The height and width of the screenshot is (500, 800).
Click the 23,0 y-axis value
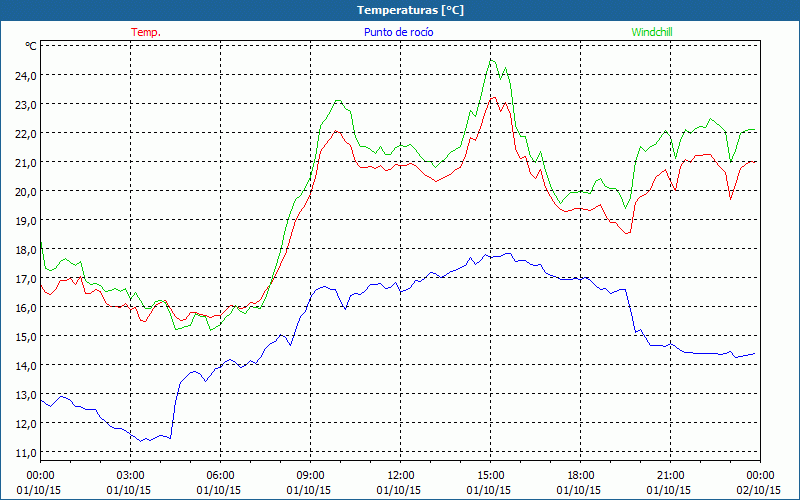pos(26,105)
